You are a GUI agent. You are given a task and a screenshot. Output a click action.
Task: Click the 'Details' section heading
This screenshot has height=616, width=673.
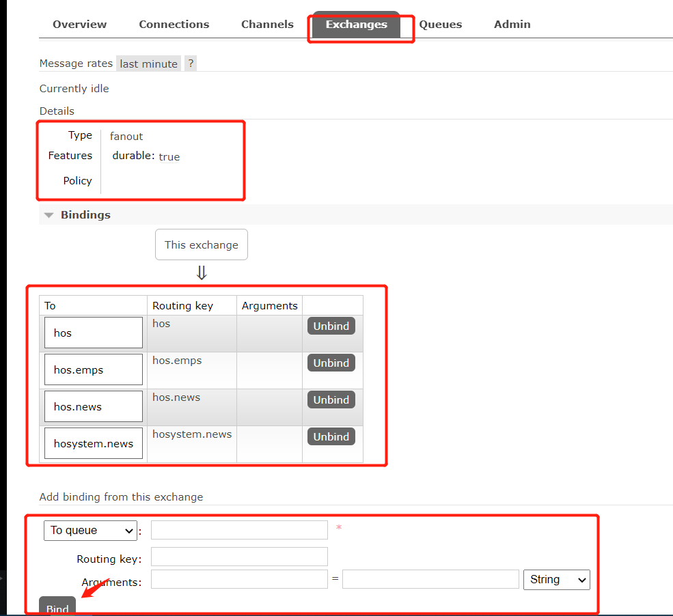point(57,111)
